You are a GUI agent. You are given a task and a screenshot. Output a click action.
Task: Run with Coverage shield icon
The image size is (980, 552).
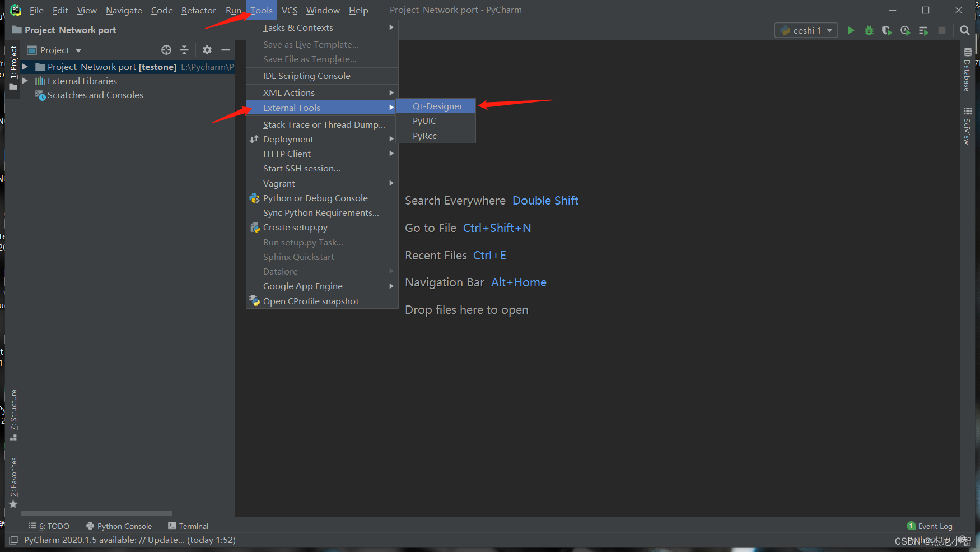pyautogui.click(x=886, y=30)
